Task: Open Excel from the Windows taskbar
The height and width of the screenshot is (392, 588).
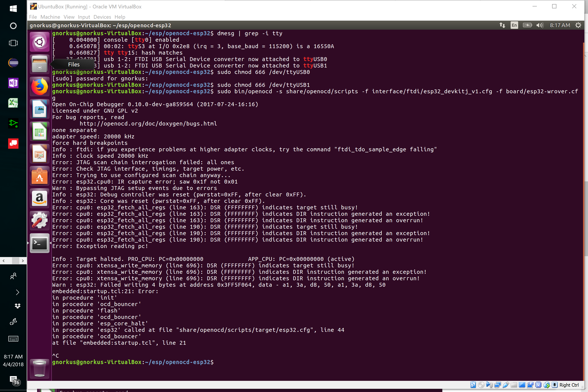Action: point(13,103)
